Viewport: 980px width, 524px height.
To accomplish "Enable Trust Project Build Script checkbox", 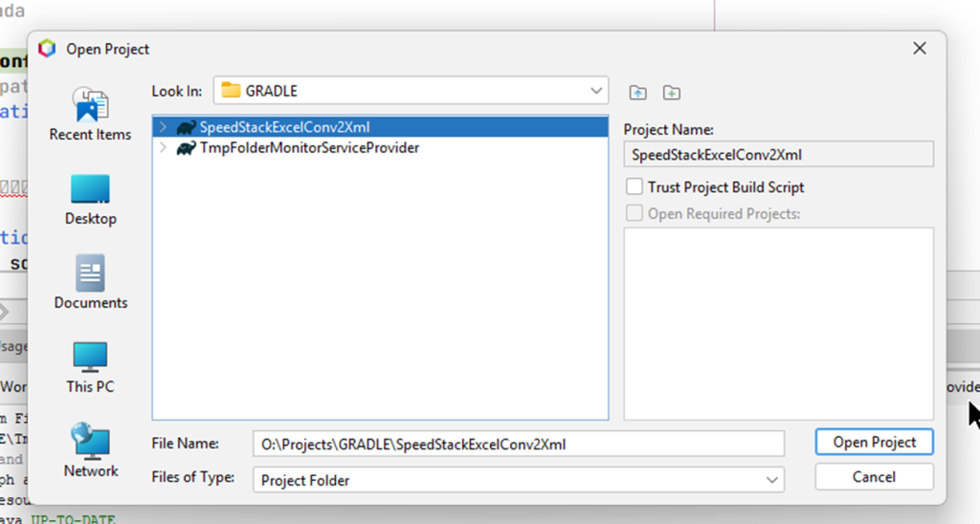I will tap(634, 187).
